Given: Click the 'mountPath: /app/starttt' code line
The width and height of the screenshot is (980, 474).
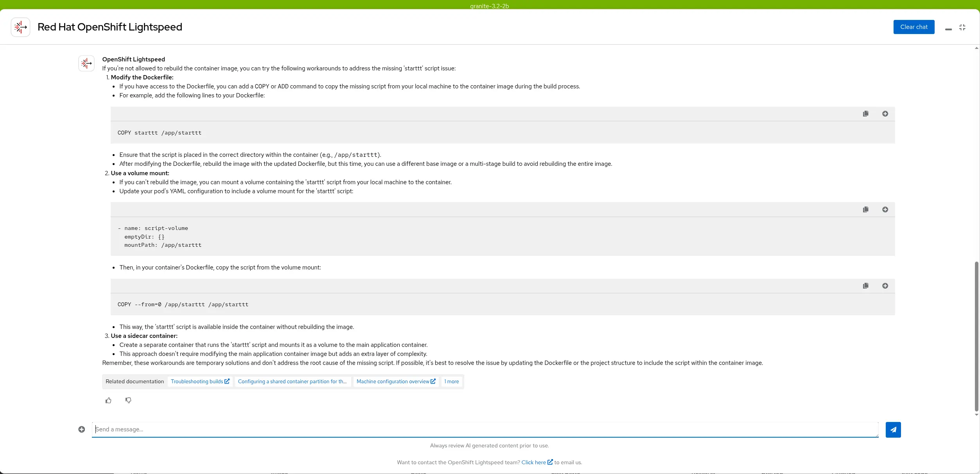Looking at the screenshot, I should [x=163, y=245].
